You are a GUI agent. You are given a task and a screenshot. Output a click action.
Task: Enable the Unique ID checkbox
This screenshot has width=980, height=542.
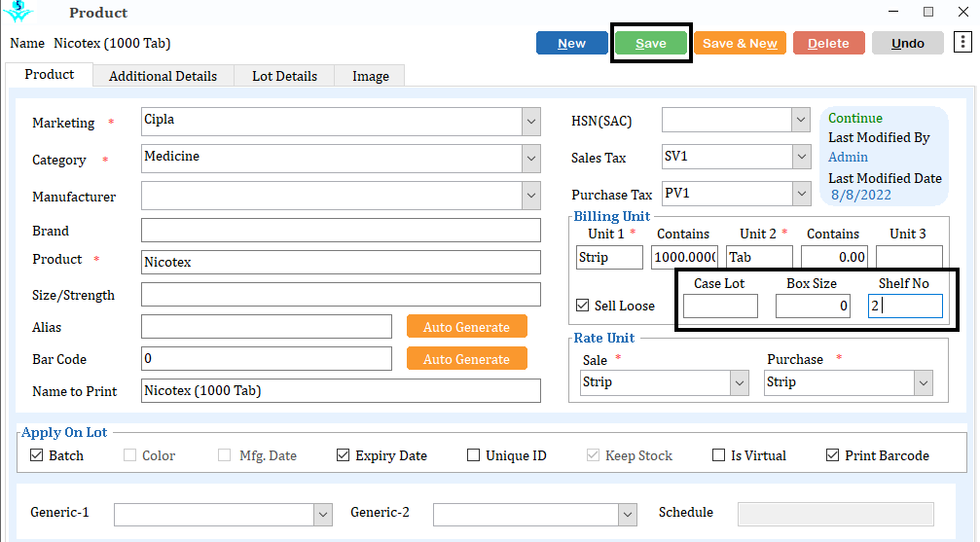click(474, 455)
